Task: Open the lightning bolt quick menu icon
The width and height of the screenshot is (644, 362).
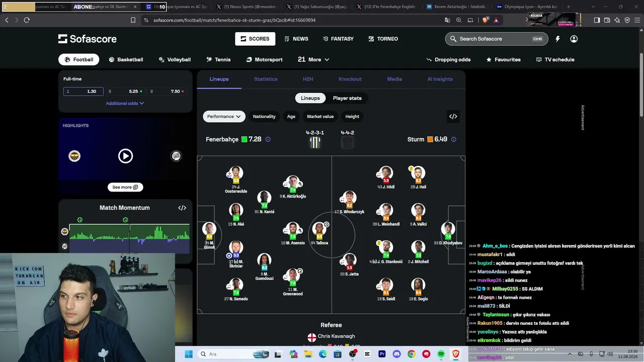Action: [557, 39]
